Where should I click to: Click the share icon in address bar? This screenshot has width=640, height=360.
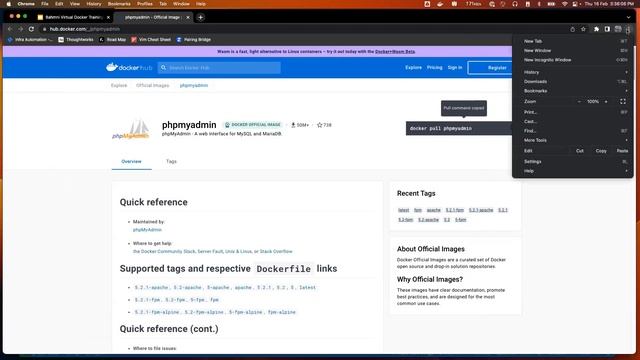(x=572, y=29)
